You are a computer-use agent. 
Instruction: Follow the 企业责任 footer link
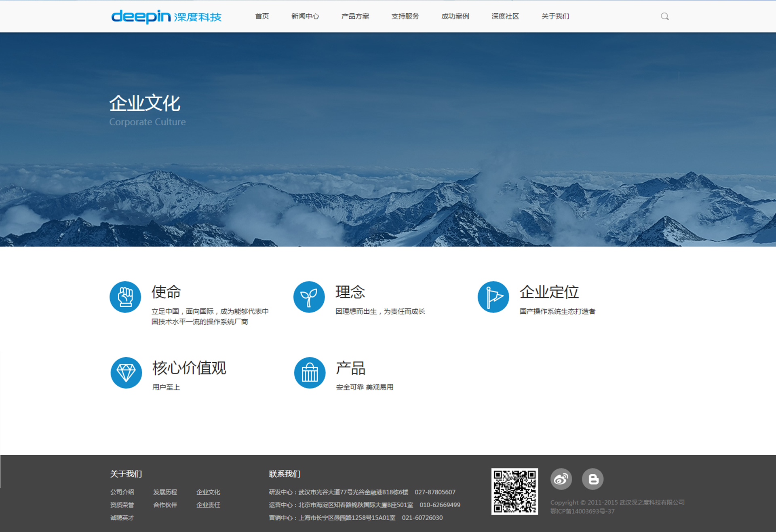208,505
